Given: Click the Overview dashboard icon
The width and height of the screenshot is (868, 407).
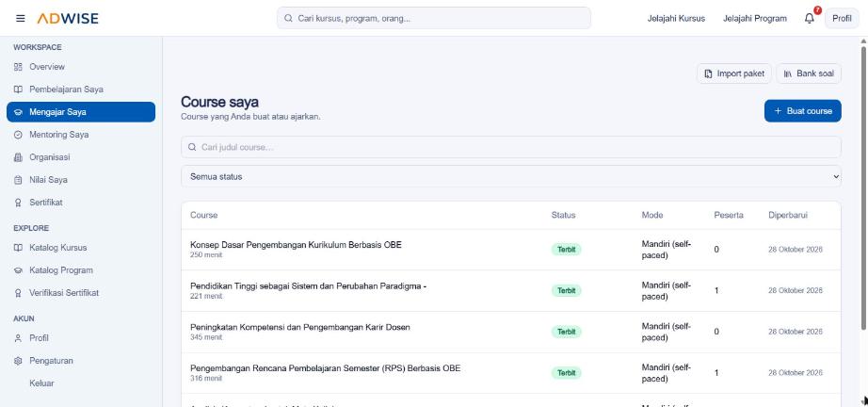Looking at the screenshot, I should [x=18, y=67].
